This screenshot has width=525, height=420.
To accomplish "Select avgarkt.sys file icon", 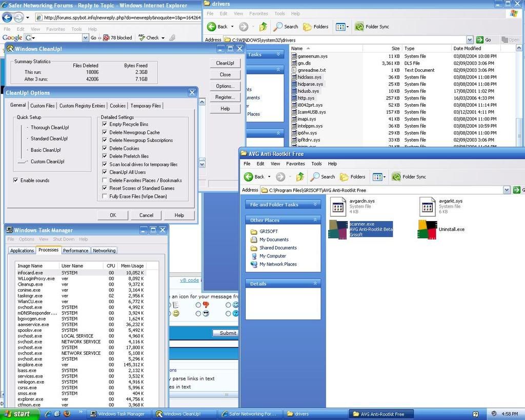I will point(427,207).
